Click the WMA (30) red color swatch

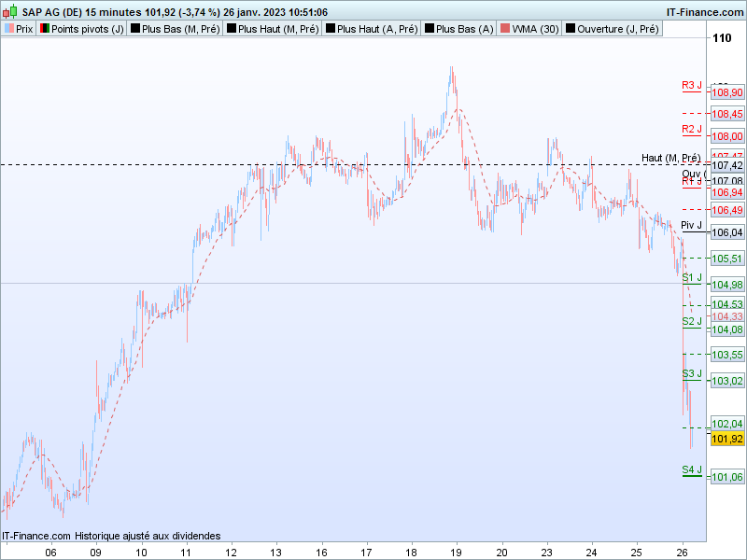coord(505,29)
